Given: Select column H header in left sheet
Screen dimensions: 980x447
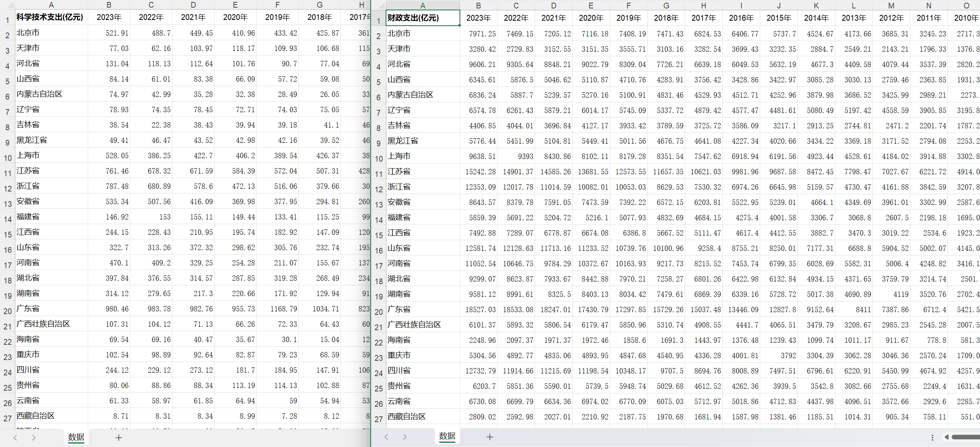Looking at the screenshot, I should coord(361,5).
